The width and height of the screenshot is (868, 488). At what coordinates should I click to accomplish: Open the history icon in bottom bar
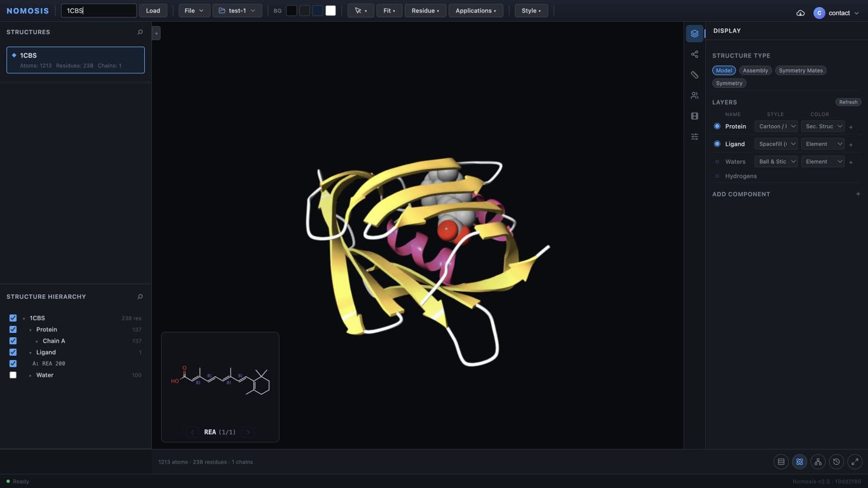click(837, 462)
